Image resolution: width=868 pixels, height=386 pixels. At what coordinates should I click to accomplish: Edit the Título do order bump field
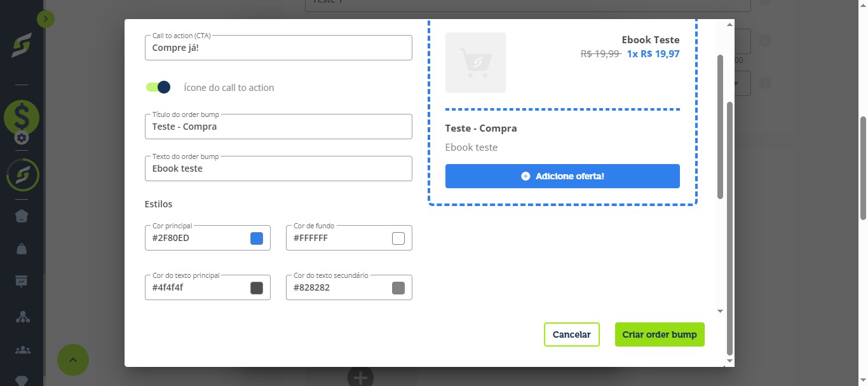(278, 127)
